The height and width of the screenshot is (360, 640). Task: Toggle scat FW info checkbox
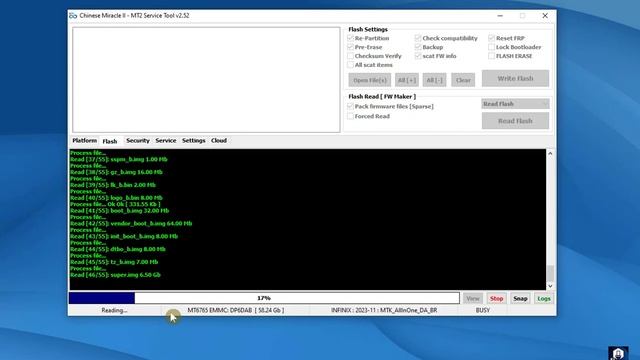click(418, 56)
